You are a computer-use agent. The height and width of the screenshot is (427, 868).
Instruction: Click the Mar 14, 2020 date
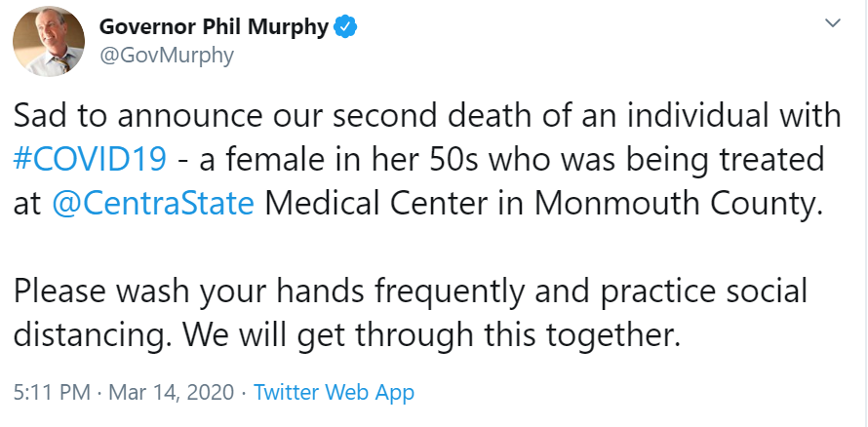coord(172,393)
